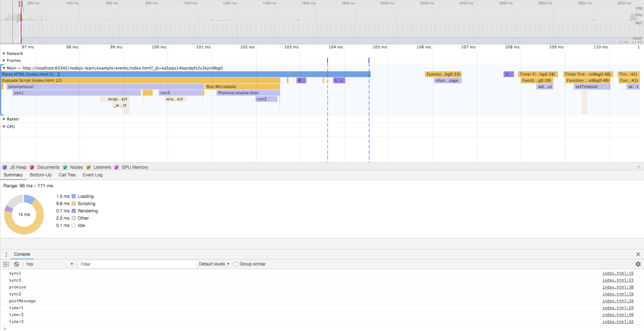Open index.html:23 source link
This screenshot has height=331, width=644.
(x=618, y=280)
